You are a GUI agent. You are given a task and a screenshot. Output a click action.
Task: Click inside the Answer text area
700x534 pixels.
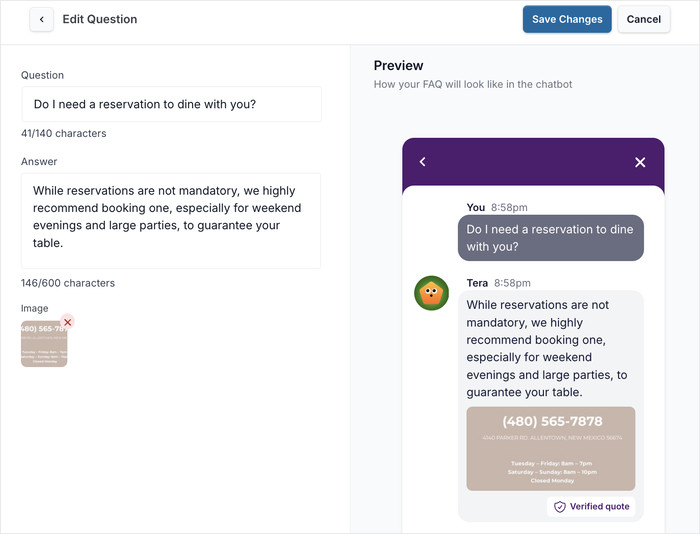pyautogui.click(x=171, y=221)
